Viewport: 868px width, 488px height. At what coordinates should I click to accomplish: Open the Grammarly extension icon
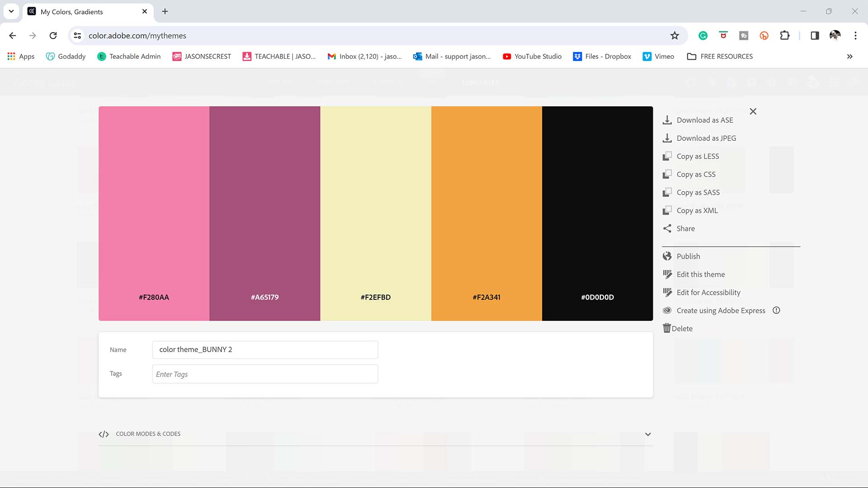coord(703,36)
